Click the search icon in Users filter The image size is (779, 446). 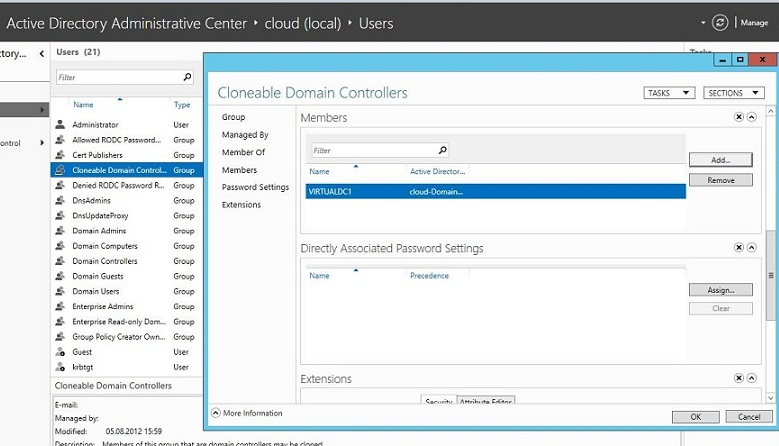[187, 77]
